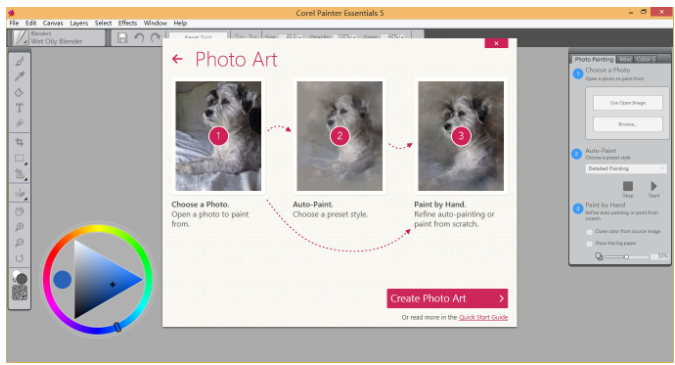The height and width of the screenshot is (365, 675).
Task: Select the Cloner rubber stamp tool
Action: pos(19,174)
